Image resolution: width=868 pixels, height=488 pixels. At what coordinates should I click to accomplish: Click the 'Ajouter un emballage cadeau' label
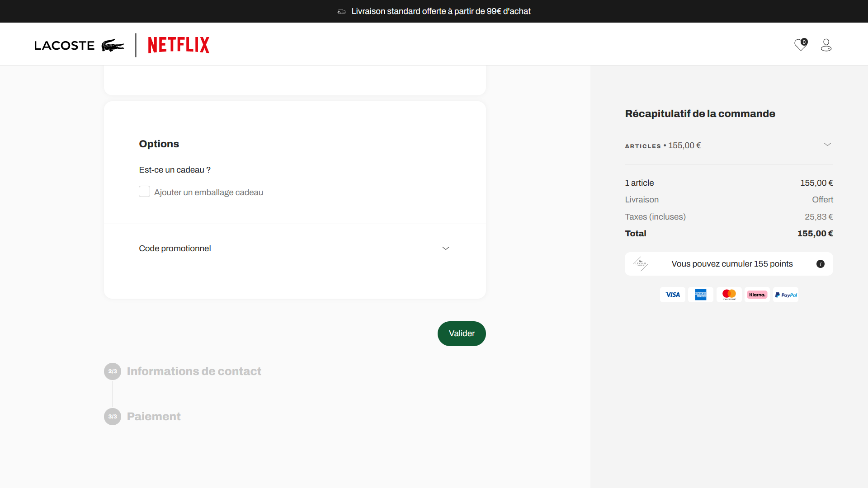[208, 192]
